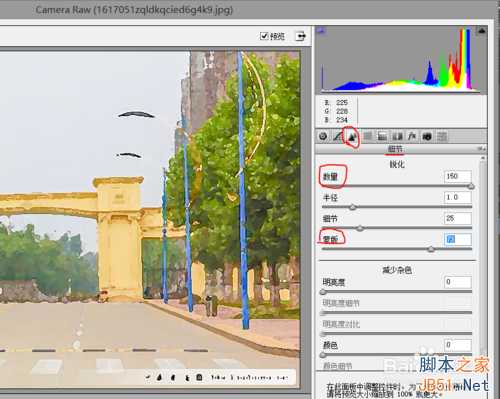Click the 细节 value field showing 25
The image size is (500, 399).
tap(458, 218)
